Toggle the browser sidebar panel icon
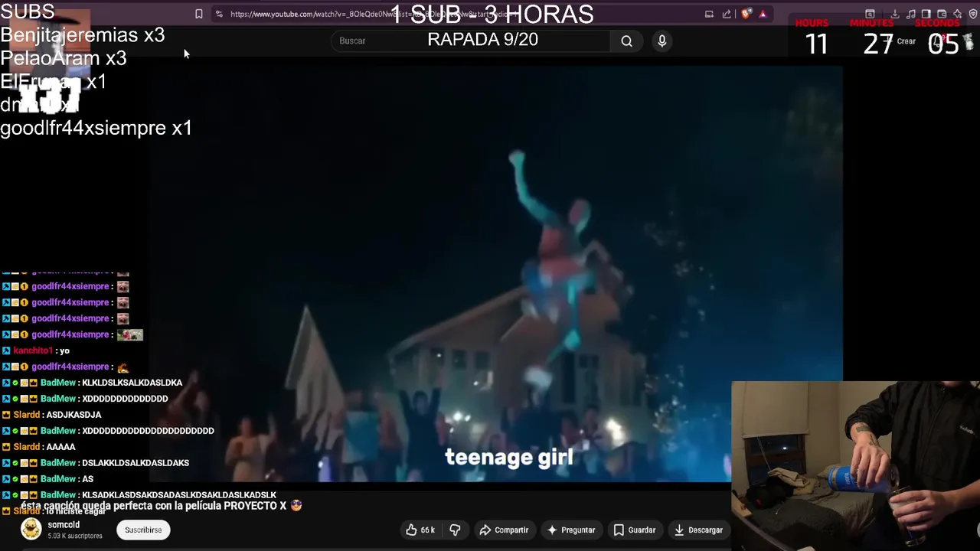Image resolution: width=980 pixels, height=551 pixels. (926, 14)
